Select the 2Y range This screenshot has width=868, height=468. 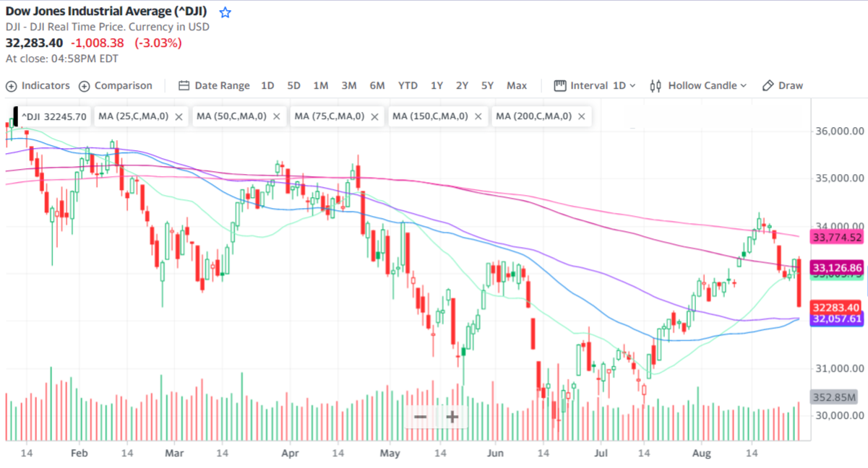coord(462,85)
